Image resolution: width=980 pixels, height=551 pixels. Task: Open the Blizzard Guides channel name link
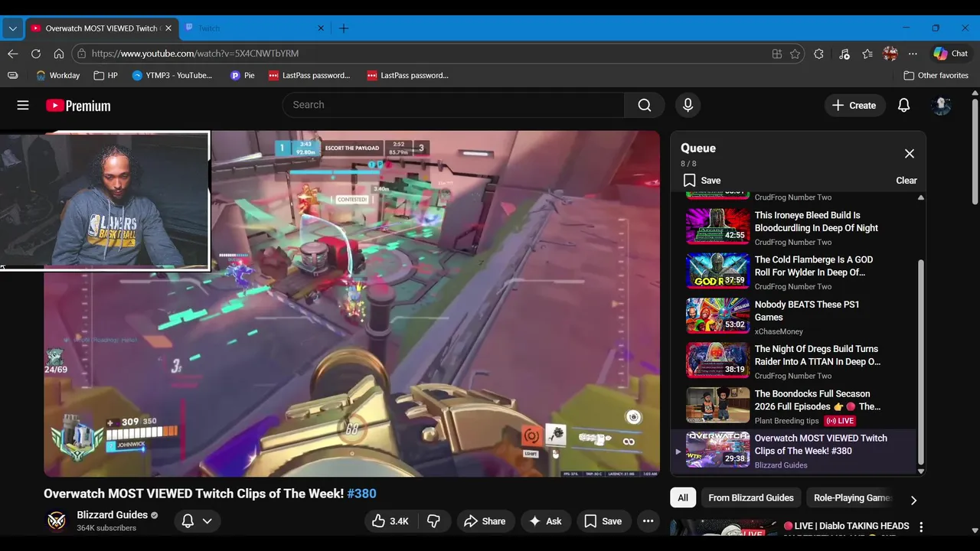click(x=113, y=515)
